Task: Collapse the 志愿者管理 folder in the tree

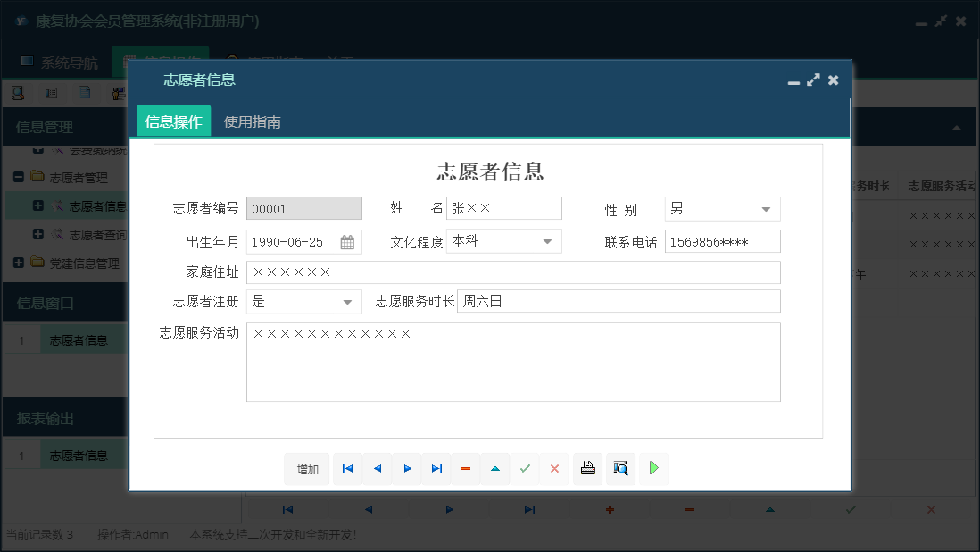Action: tap(19, 177)
